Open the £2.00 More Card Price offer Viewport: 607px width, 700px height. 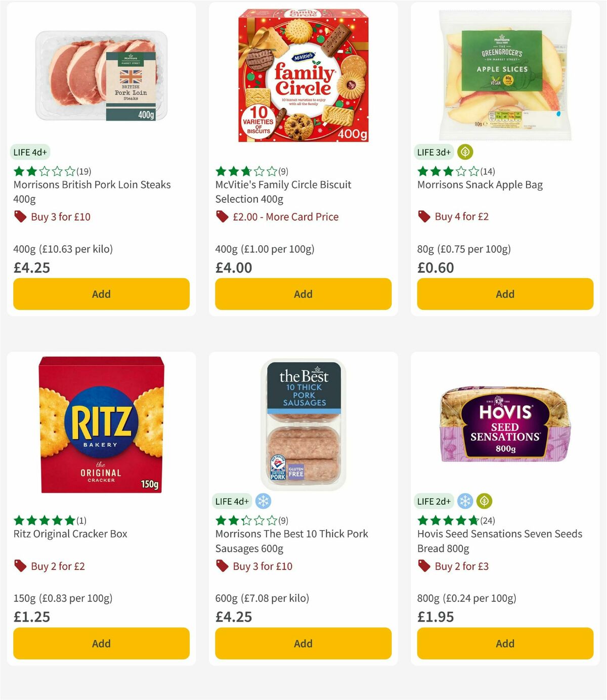click(x=286, y=216)
